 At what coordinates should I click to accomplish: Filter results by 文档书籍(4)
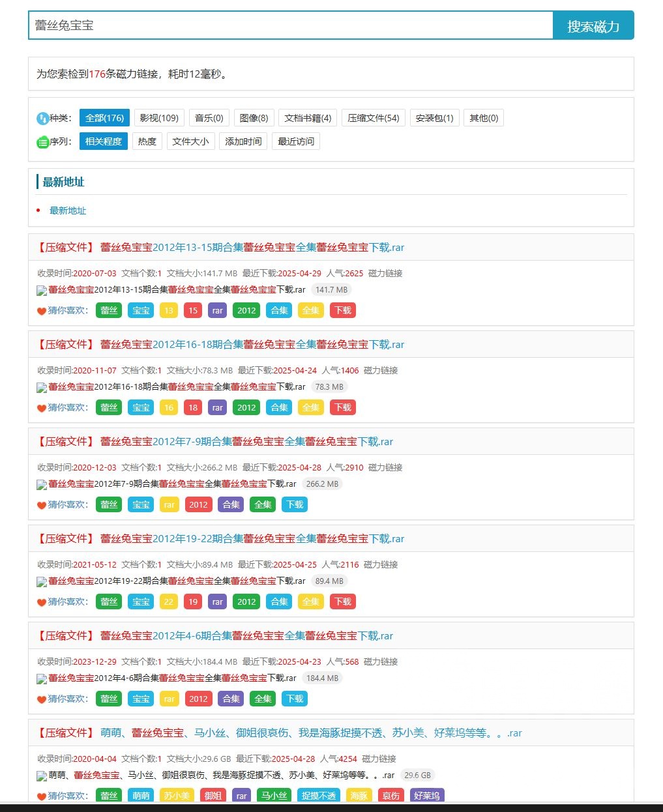pos(308,118)
